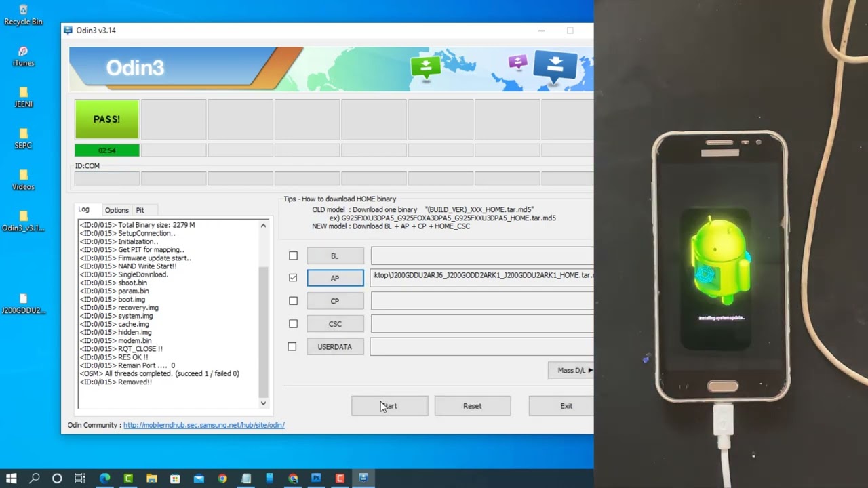
Task: Launch the first Google Chrome taskbar icon
Action: point(222,479)
